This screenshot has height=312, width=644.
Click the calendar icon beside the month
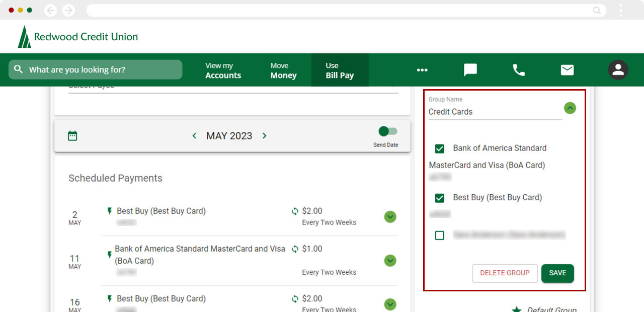click(x=72, y=136)
